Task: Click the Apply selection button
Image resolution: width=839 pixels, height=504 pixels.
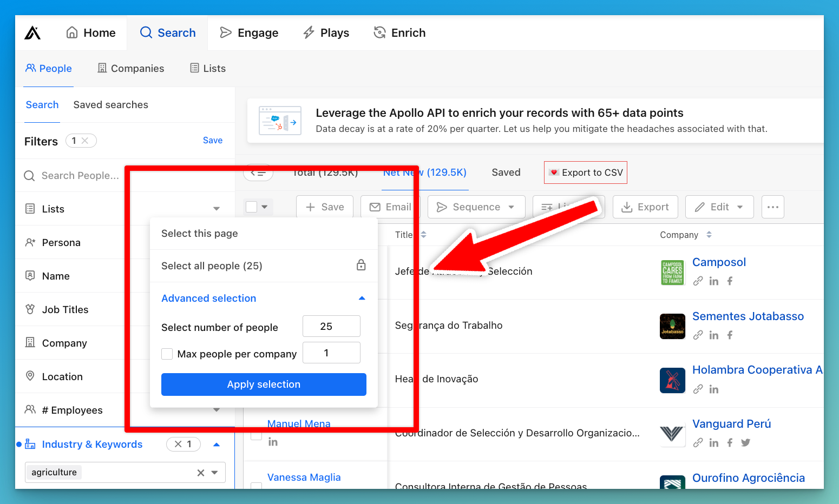Action: pyautogui.click(x=264, y=384)
